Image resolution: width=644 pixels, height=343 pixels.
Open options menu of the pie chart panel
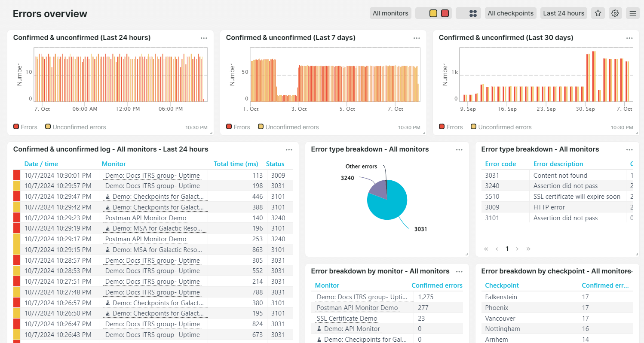pos(459,150)
